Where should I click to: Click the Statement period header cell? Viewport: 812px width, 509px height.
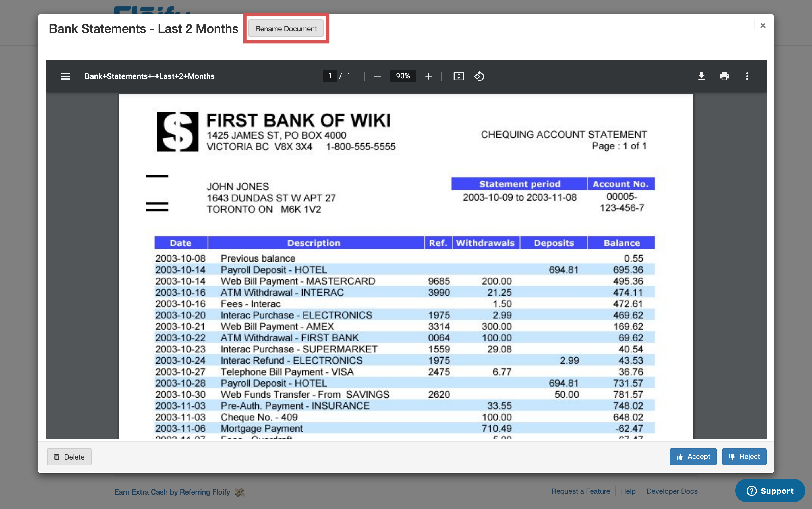tap(519, 184)
